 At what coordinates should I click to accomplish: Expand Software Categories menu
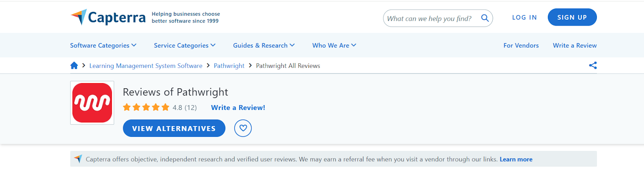click(x=103, y=45)
